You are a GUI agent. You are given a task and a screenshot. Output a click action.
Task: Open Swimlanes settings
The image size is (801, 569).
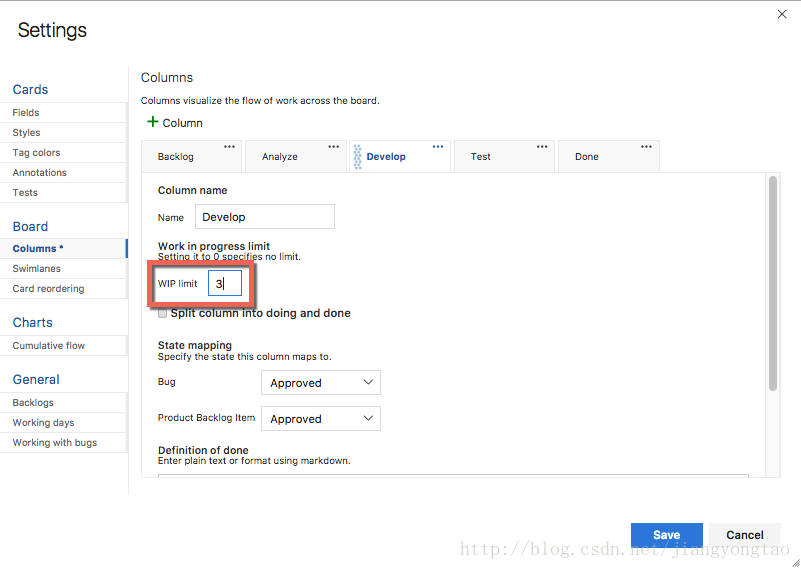(x=63, y=269)
